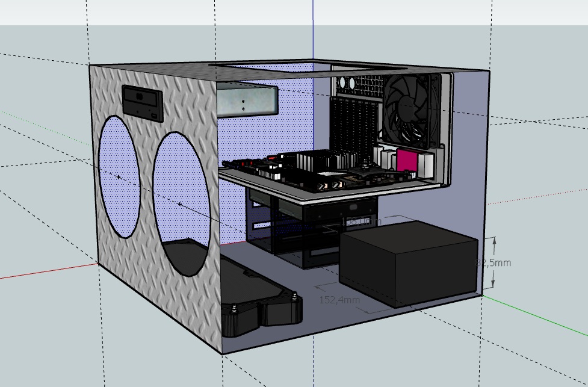Select the metal optical drive bay body
This screenshot has height=387, width=588.
click(247, 101)
